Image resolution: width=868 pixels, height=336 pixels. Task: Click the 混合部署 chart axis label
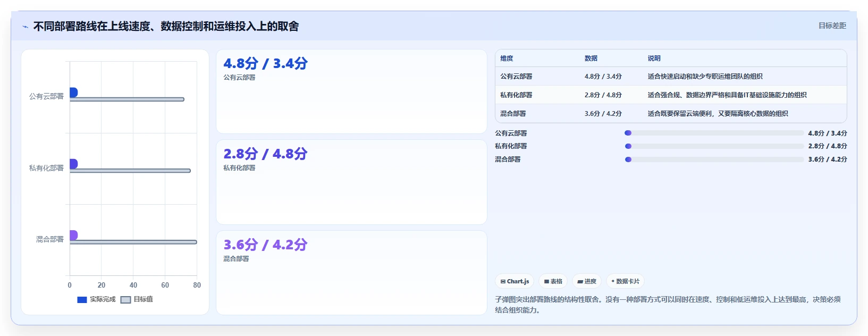(50, 239)
